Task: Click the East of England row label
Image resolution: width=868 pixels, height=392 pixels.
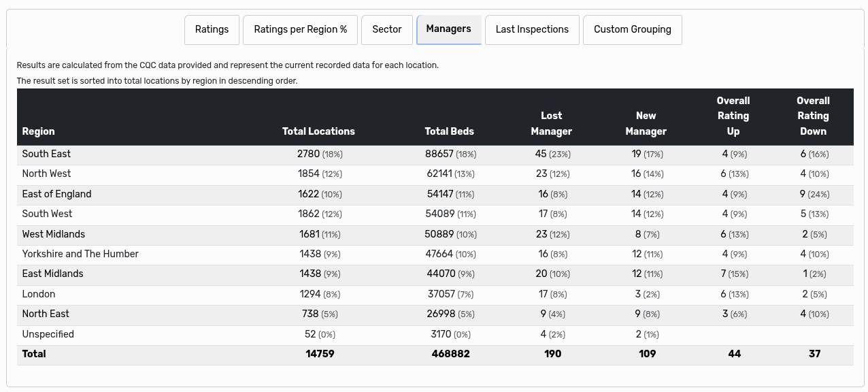Action: (56, 194)
